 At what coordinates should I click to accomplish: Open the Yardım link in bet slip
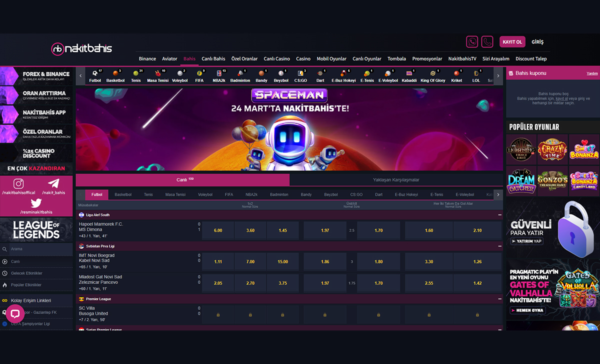[592, 73]
